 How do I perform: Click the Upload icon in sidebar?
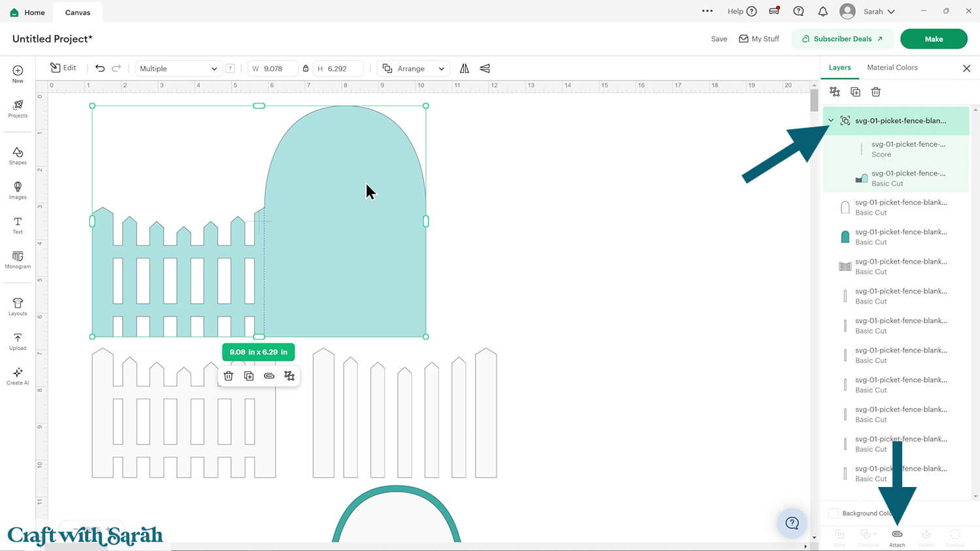tap(18, 341)
